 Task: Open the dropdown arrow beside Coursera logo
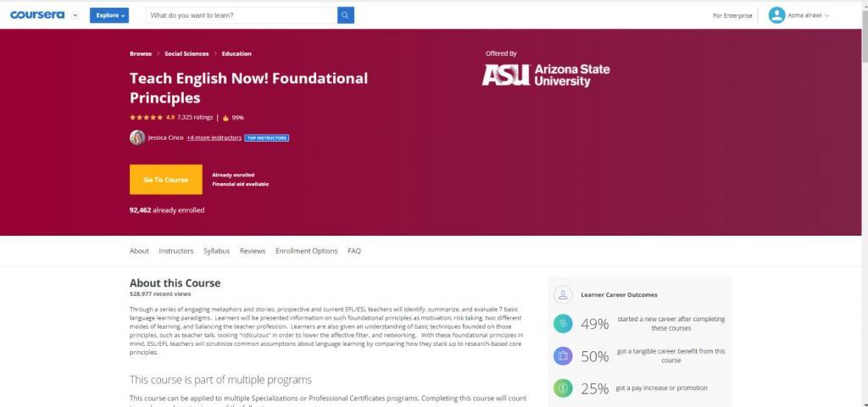[75, 15]
